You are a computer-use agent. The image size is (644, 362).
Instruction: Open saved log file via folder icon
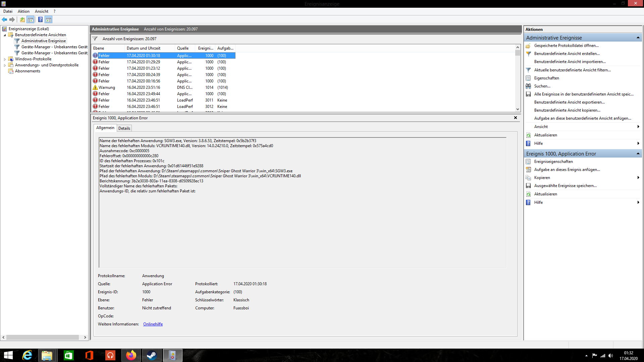[528, 46]
